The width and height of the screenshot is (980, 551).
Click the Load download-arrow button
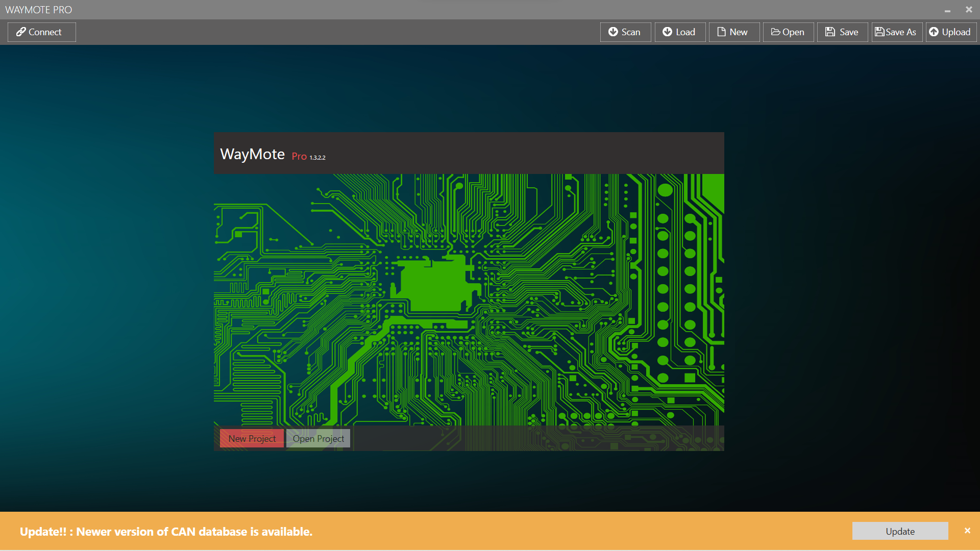(x=679, y=32)
